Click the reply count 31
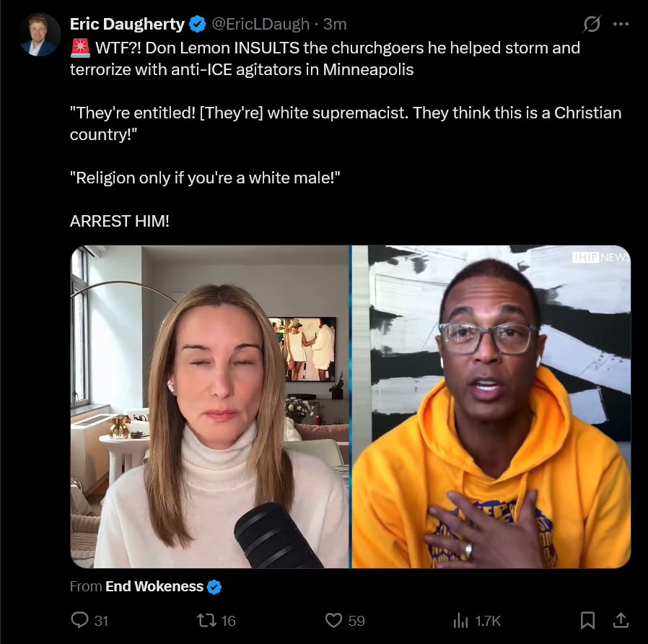This screenshot has width=648, height=644. pyautogui.click(x=101, y=621)
